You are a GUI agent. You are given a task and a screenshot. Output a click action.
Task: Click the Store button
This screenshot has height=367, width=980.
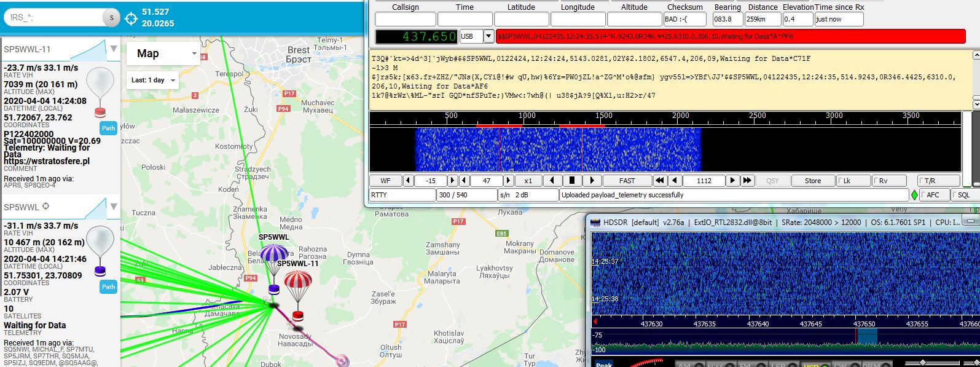[x=813, y=181]
